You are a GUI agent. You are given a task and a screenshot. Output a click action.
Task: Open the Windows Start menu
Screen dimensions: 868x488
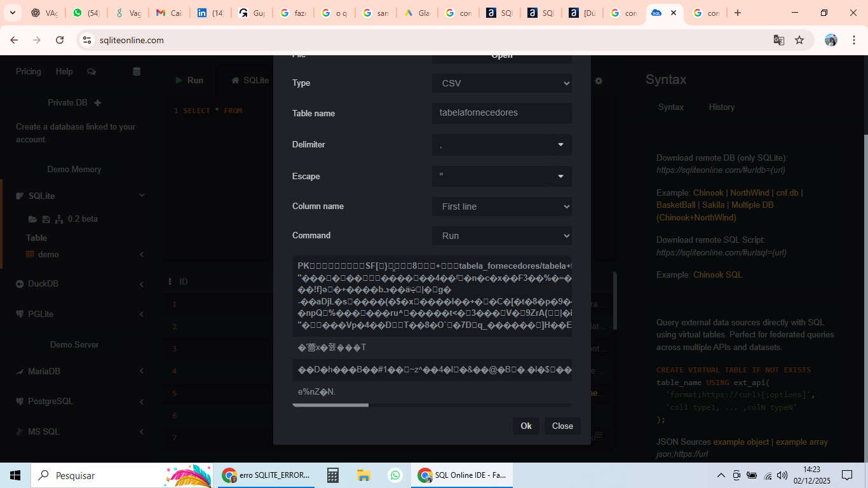click(x=15, y=475)
